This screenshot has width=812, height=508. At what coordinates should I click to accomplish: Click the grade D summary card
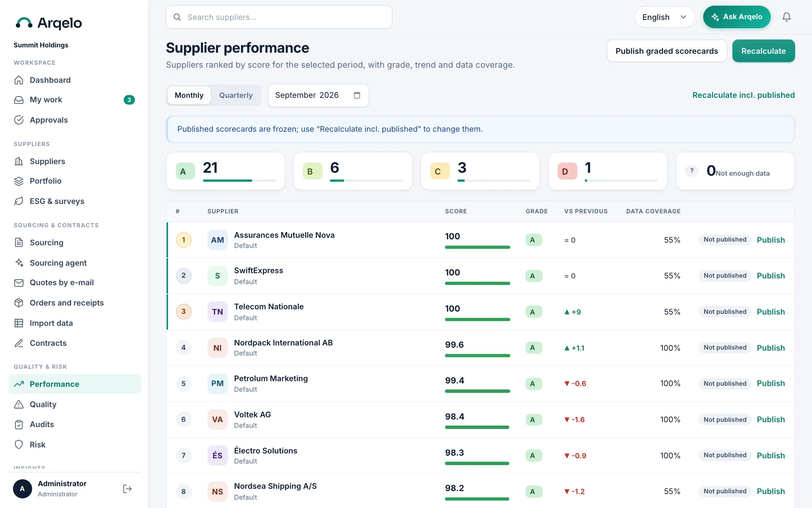(608, 171)
